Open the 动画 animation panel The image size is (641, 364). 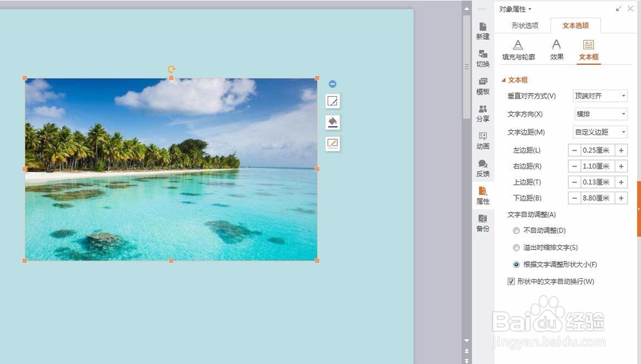tap(483, 140)
